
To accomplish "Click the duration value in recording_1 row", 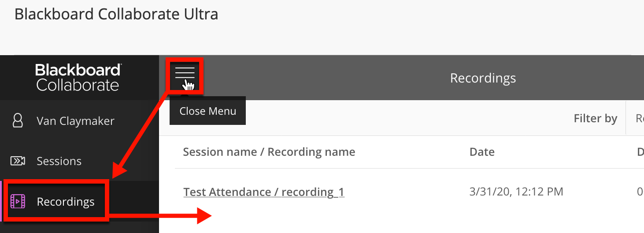I will click(x=640, y=192).
